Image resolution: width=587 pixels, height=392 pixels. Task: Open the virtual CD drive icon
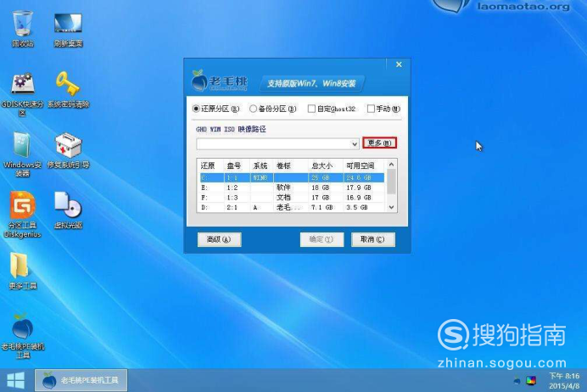coord(68,210)
